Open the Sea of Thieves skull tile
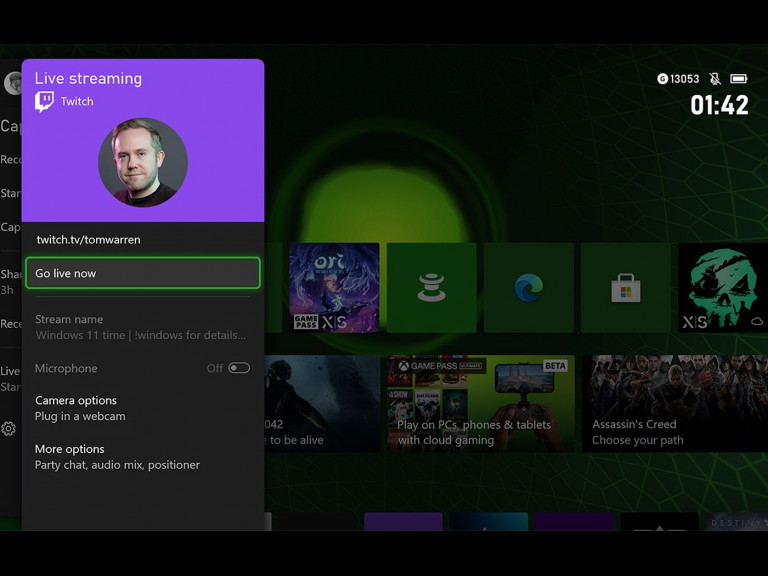Viewport: 768px width, 576px height. 723,288
